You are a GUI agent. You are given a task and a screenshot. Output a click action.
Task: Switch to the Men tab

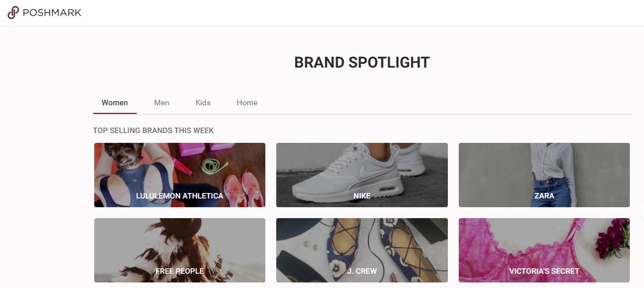161,103
